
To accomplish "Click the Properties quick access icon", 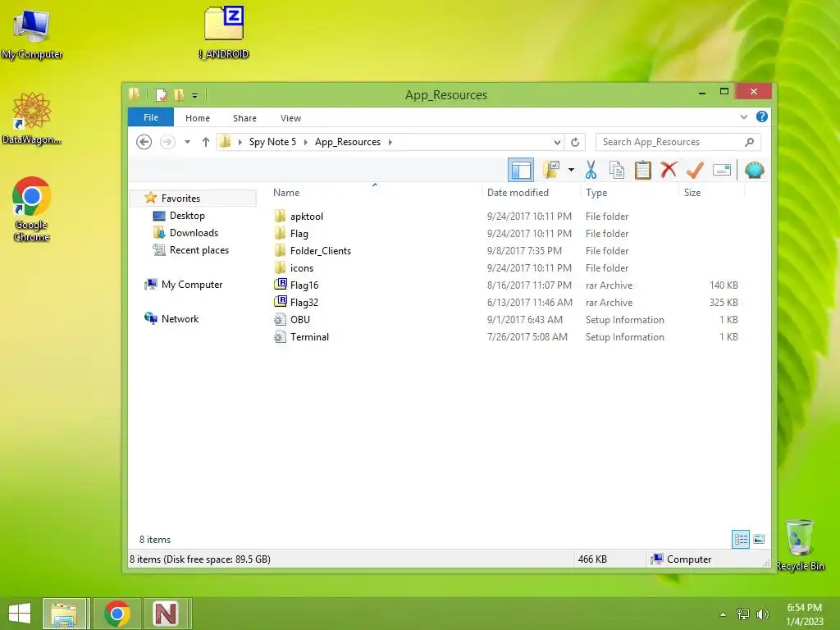I will pos(162,95).
